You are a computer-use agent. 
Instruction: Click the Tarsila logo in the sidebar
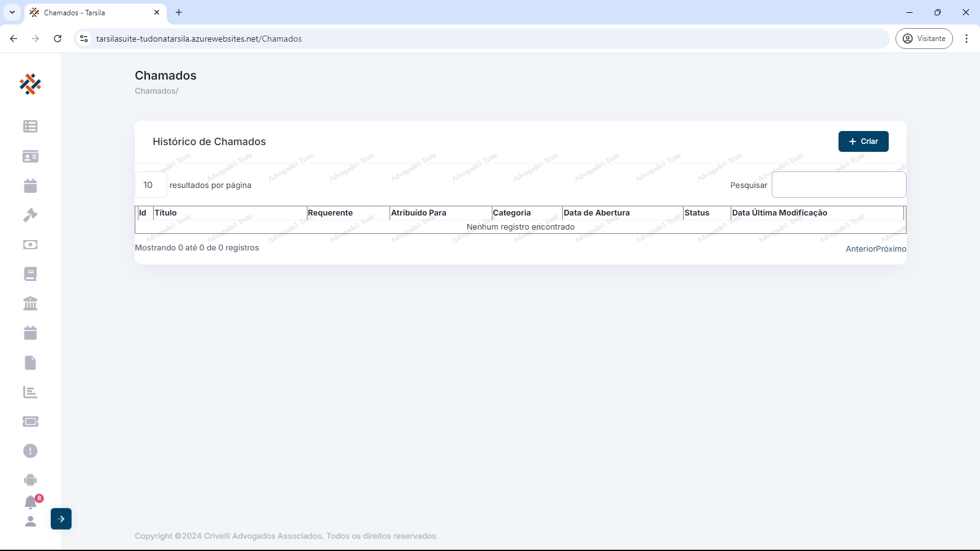(30, 84)
